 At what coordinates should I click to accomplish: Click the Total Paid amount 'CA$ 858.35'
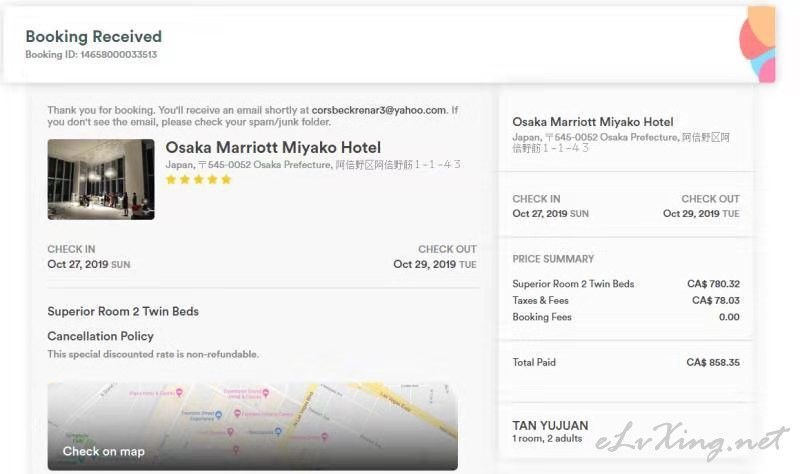(713, 363)
